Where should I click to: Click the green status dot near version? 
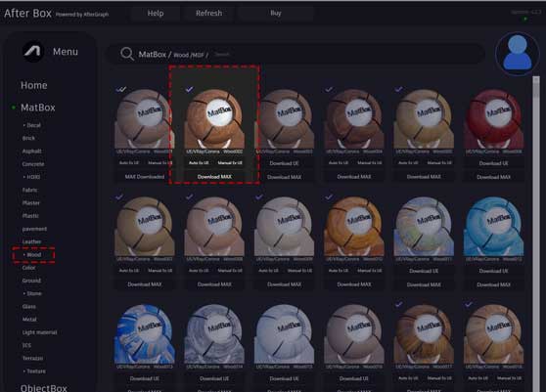click(525, 20)
